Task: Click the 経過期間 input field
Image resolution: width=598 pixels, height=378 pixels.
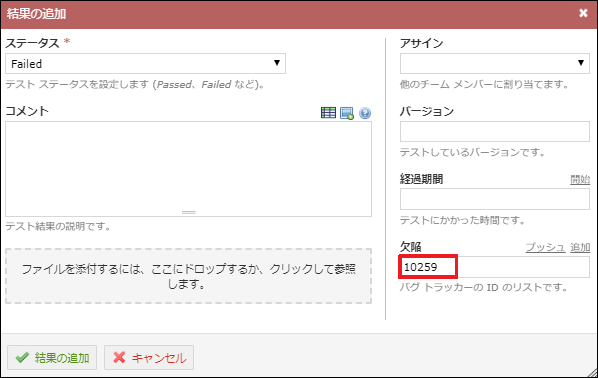Action: click(x=495, y=199)
